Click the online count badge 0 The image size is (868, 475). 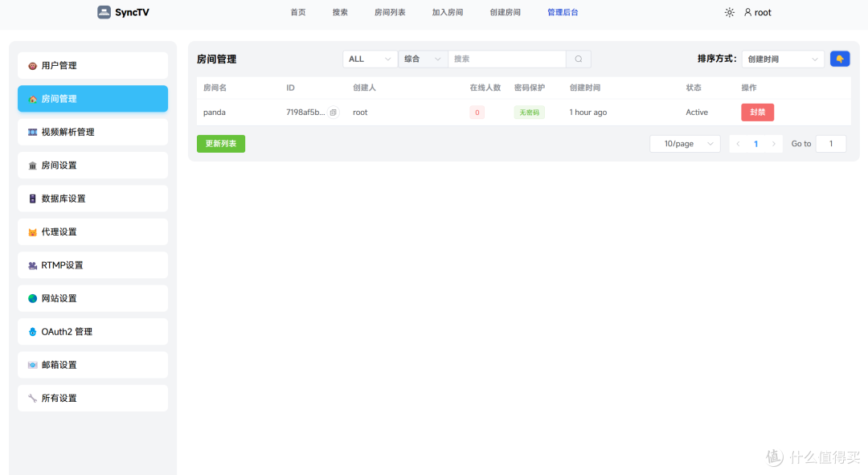[x=477, y=113]
